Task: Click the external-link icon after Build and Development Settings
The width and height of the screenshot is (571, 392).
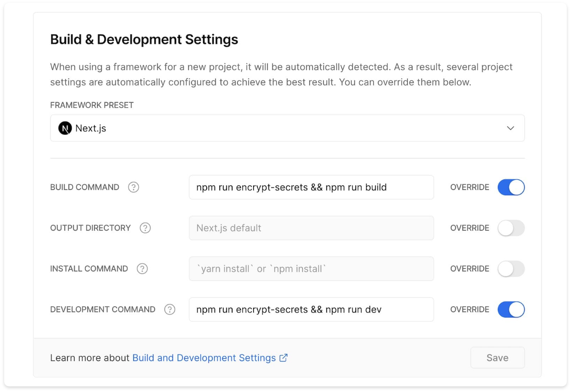Action: coord(284,358)
